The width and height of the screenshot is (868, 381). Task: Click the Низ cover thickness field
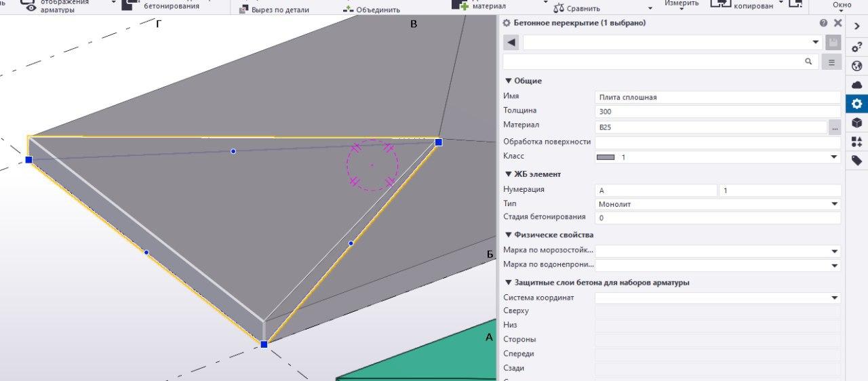click(717, 326)
